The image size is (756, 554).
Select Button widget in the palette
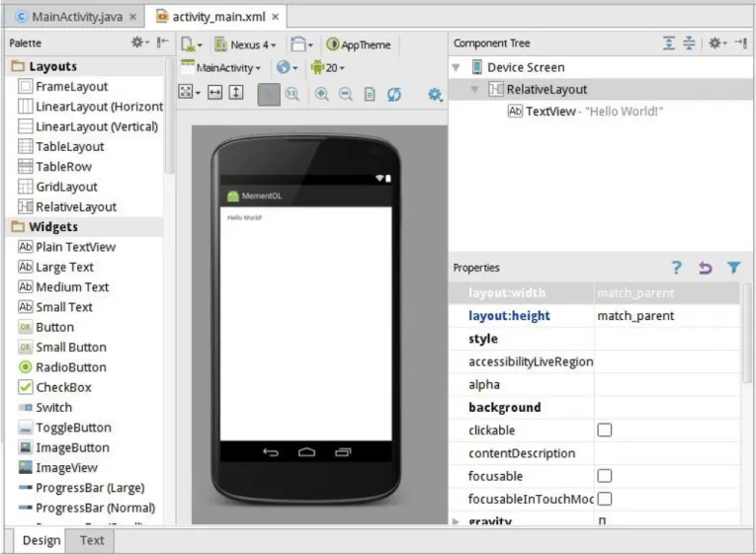(55, 327)
